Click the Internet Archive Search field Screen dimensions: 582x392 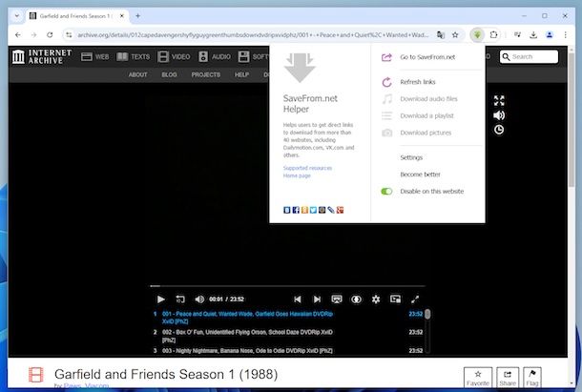529,57
